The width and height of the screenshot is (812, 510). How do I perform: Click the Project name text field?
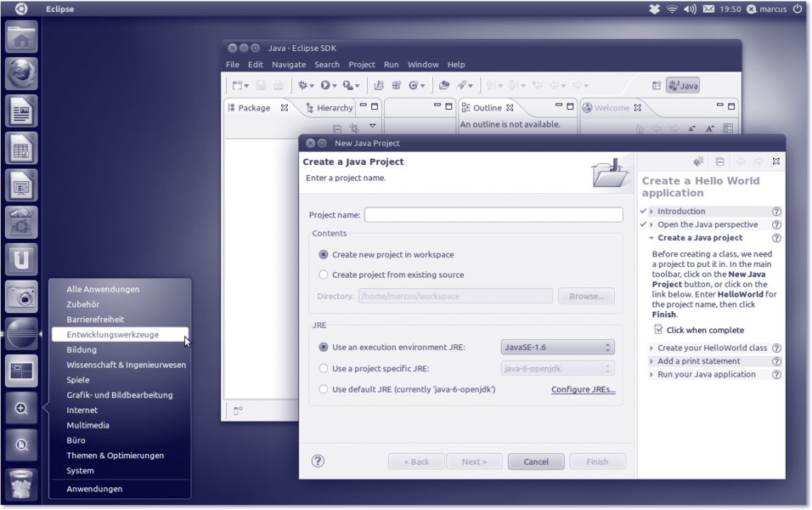(493, 215)
